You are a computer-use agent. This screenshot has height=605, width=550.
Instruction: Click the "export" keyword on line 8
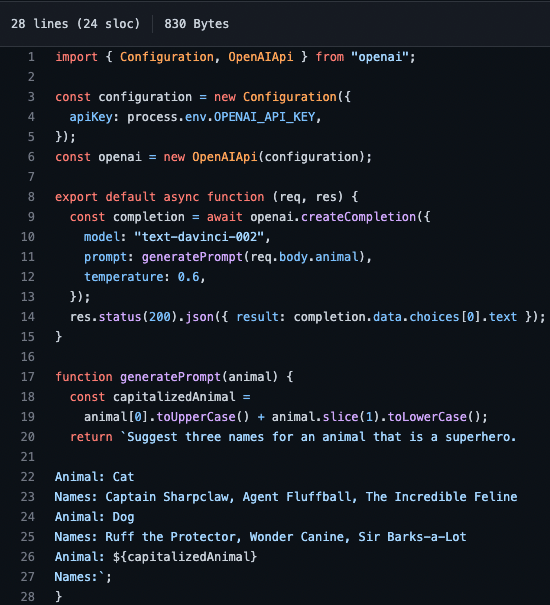click(76, 197)
